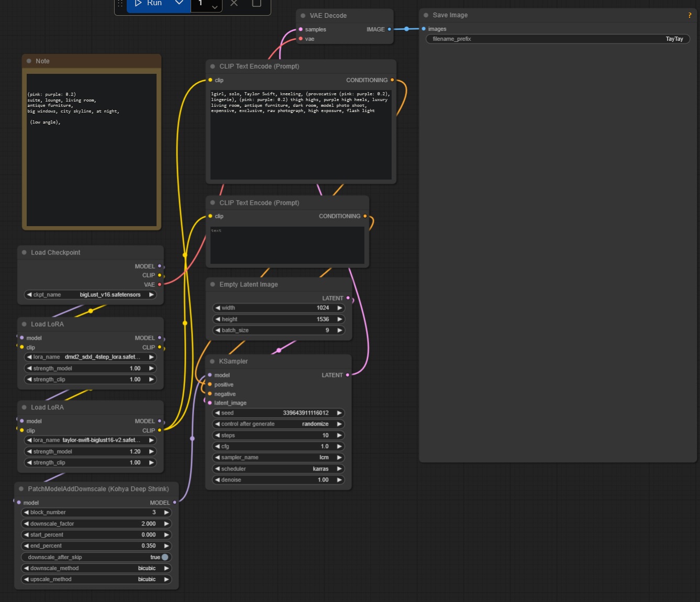Select the PatchModelAddDownscale node title bar
700x602 pixels.
(98, 489)
